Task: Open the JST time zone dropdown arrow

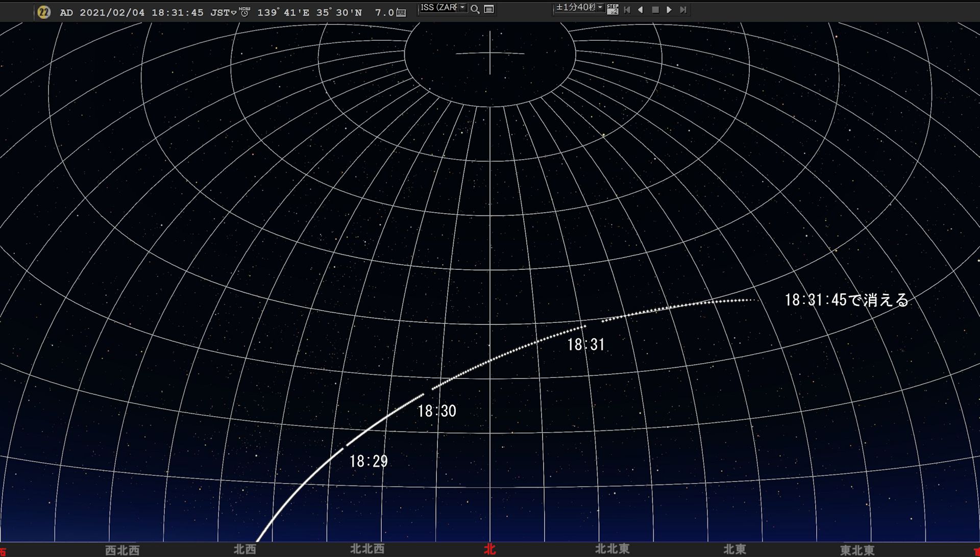Action: click(234, 13)
